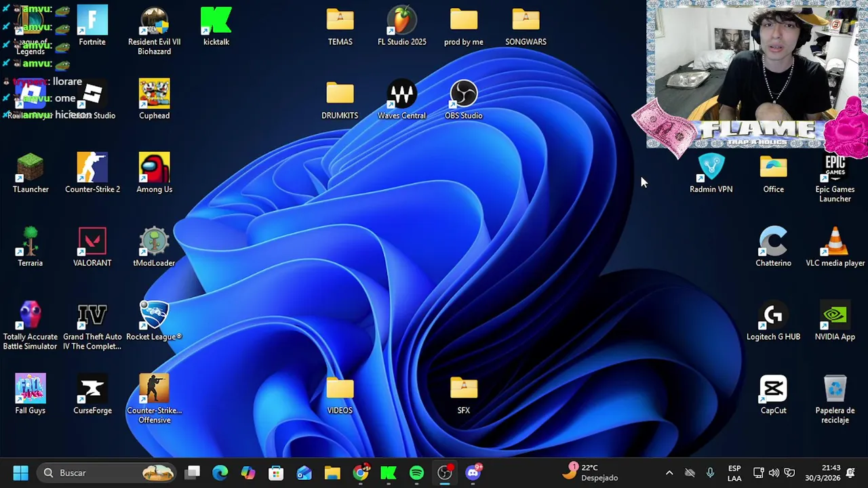This screenshot has width=868, height=488.
Task: Open the network status tray icon
Action: click(759, 472)
